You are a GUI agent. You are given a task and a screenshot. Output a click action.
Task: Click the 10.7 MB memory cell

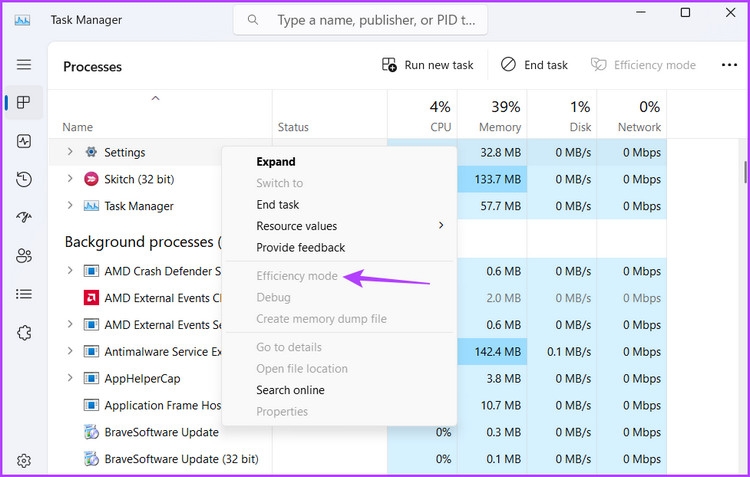click(x=492, y=405)
